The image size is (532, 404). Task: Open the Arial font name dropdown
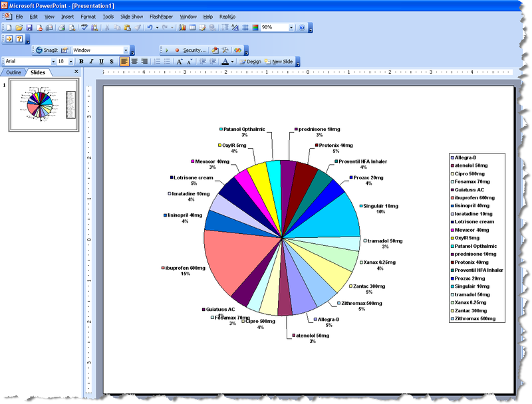(53, 61)
